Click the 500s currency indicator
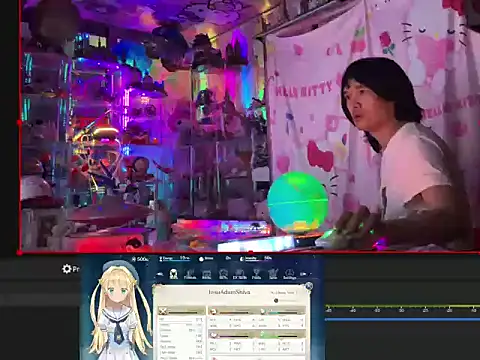This screenshot has height=360, width=480. (x=140, y=259)
